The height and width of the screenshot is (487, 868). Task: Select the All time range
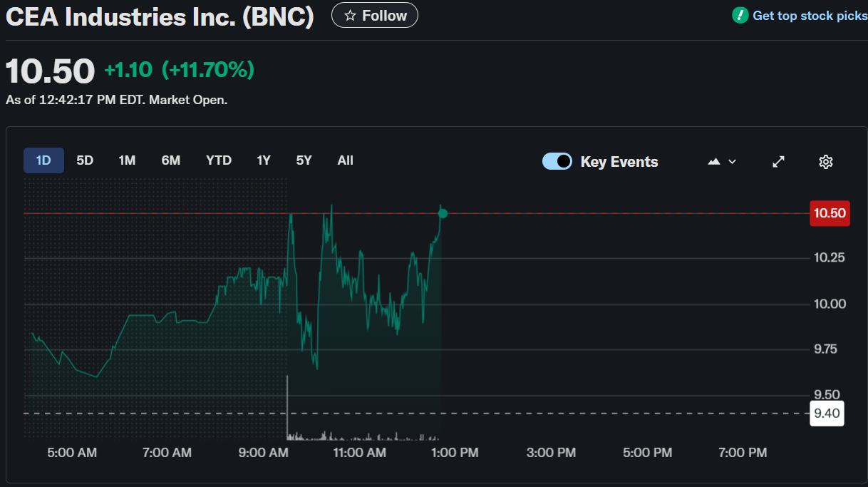(345, 160)
